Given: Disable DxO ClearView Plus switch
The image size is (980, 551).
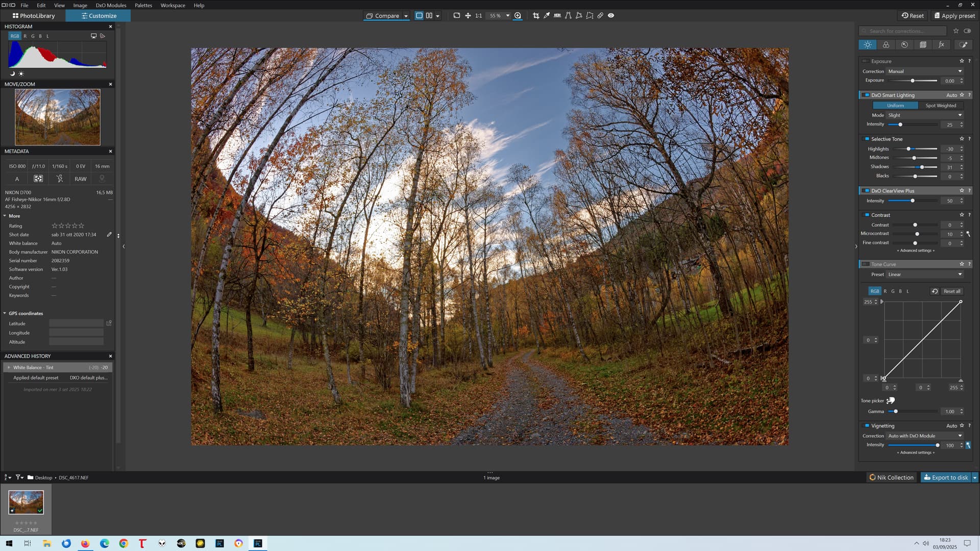Looking at the screenshot, I should coord(866,191).
